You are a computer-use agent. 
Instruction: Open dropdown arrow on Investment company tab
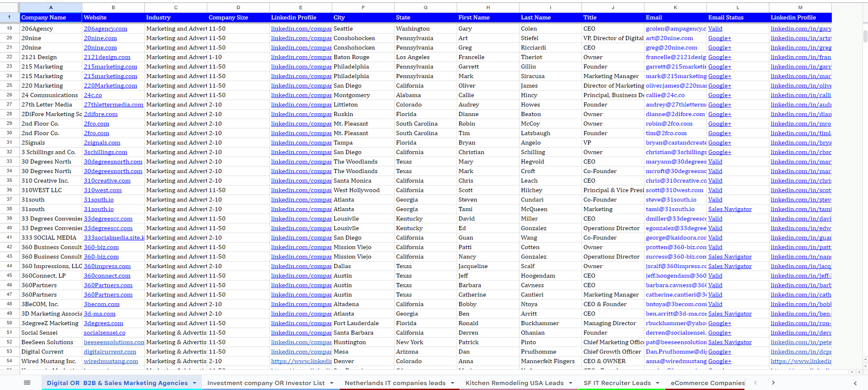point(332,383)
